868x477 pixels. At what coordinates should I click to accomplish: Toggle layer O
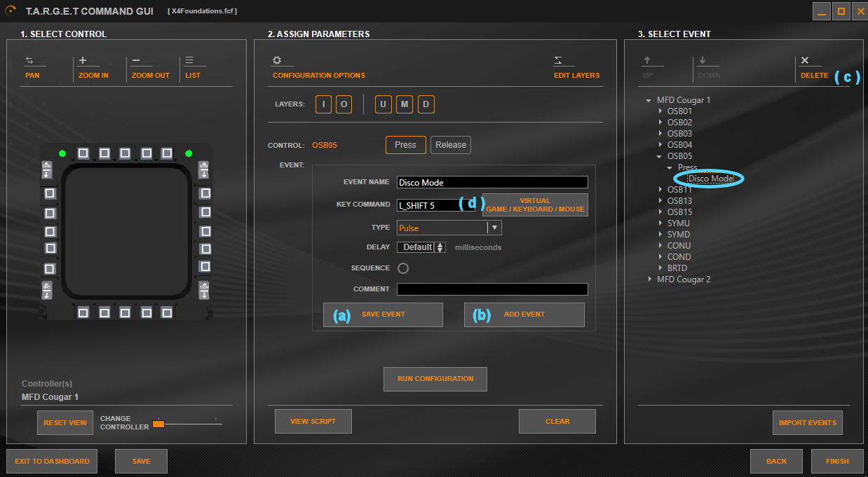pyautogui.click(x=344, y=104)
